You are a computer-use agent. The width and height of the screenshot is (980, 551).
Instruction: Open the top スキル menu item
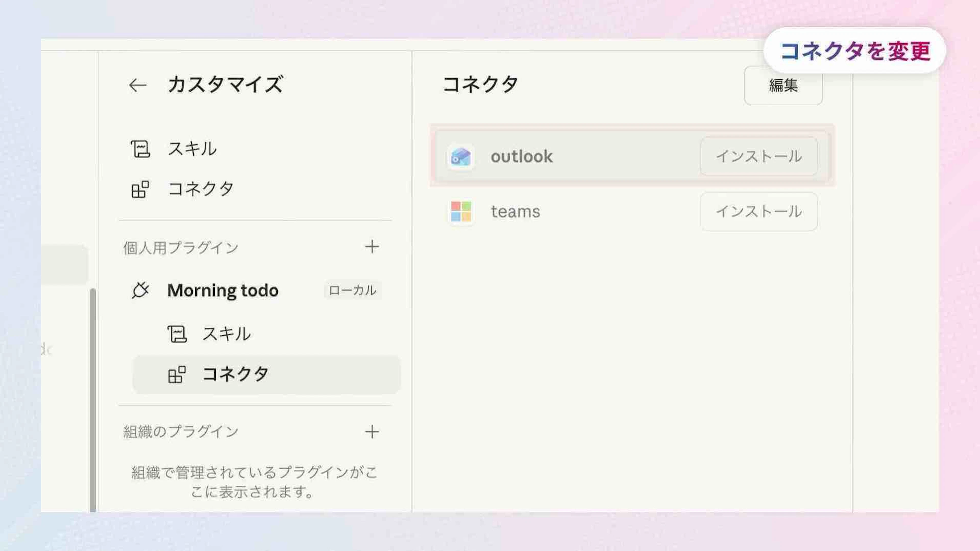[x=192, y=149]
